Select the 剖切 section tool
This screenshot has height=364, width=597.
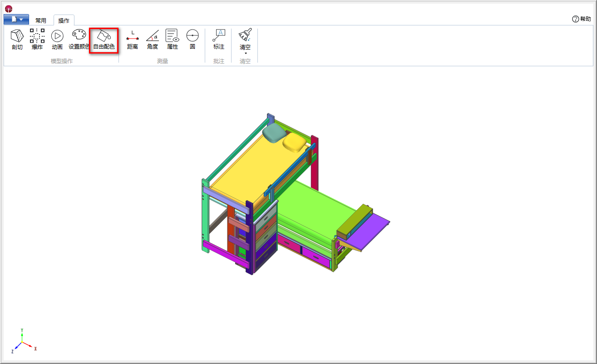17,39
